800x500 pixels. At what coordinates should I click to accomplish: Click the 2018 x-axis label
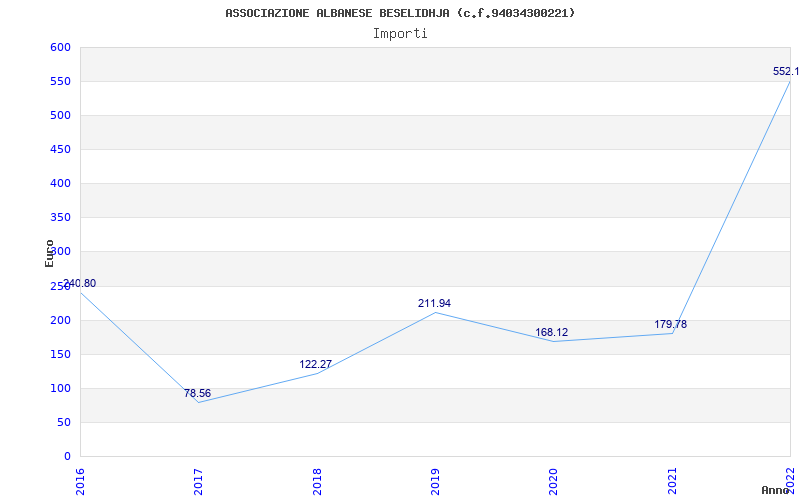tap(317, 481)
